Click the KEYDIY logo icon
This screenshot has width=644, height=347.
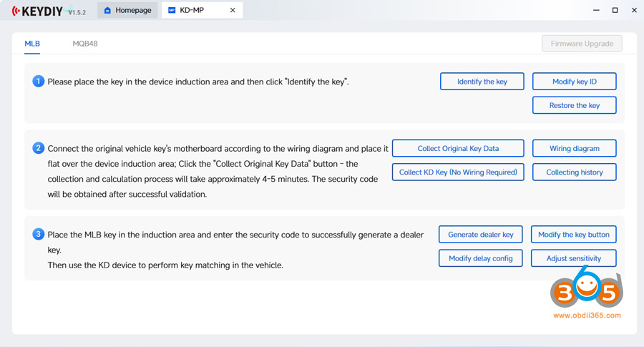click(16, 11)
